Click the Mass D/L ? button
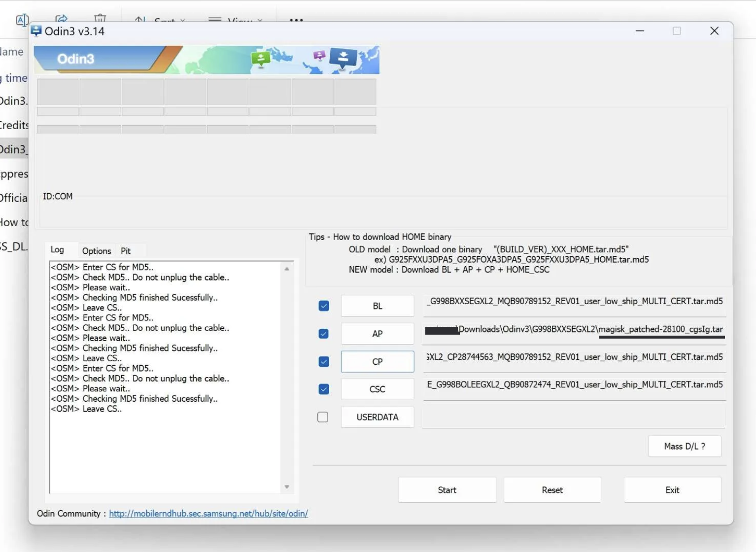The image size is (756, 552). (685, 446)
